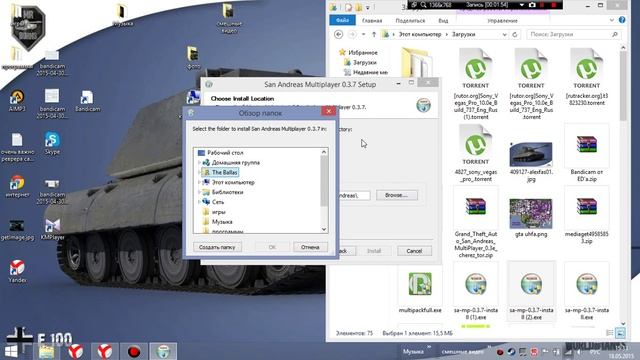The height and width of the screenshot is (360, 640).
Task: Open the Bandicam resolution dropdown arrow
Action: coord(522,5)
